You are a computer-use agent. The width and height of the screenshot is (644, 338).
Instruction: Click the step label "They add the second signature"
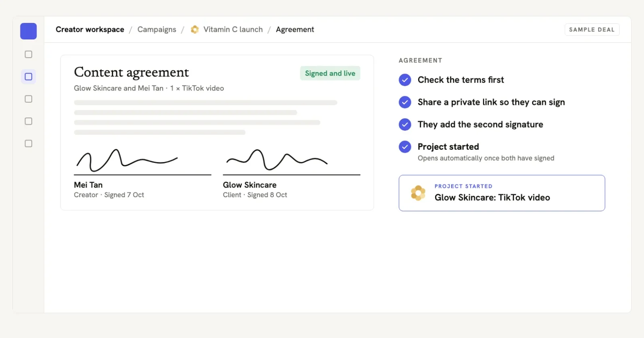point(481,124)
